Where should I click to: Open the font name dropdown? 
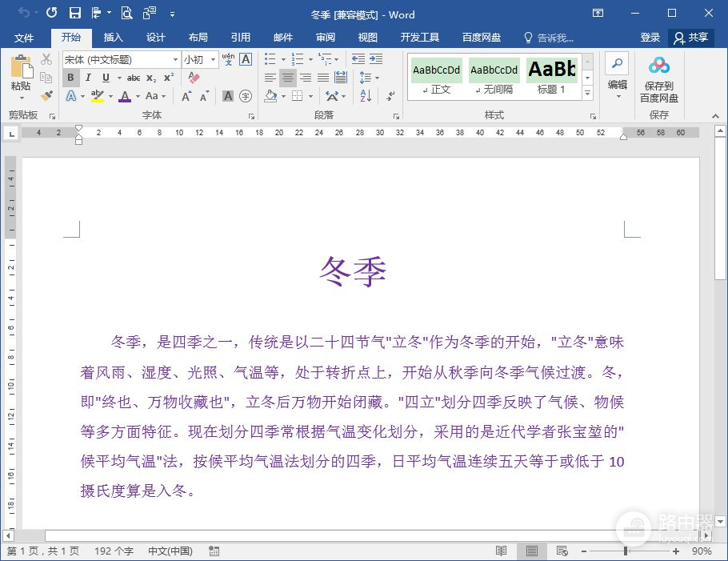pyautogui.click(x=175, y=59)
